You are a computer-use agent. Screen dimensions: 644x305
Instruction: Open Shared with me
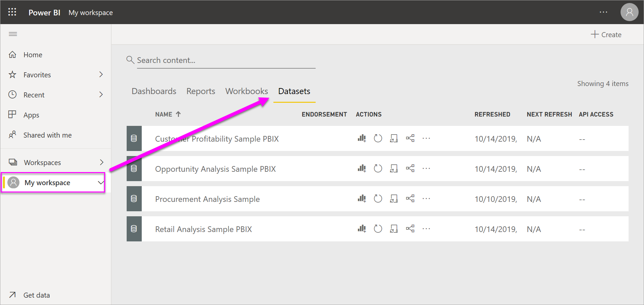click(x=48, y=135)
